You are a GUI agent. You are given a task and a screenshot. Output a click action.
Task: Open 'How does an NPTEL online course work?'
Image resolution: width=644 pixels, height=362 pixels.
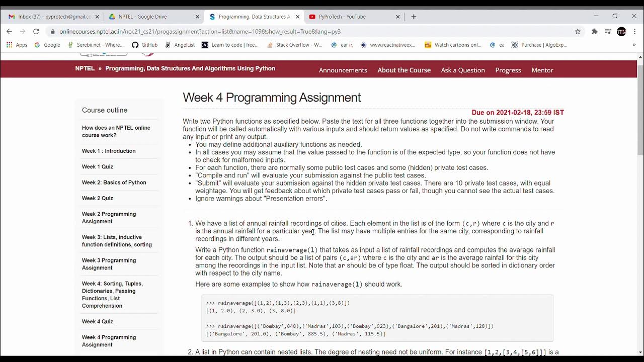click(x=116, y=131)
